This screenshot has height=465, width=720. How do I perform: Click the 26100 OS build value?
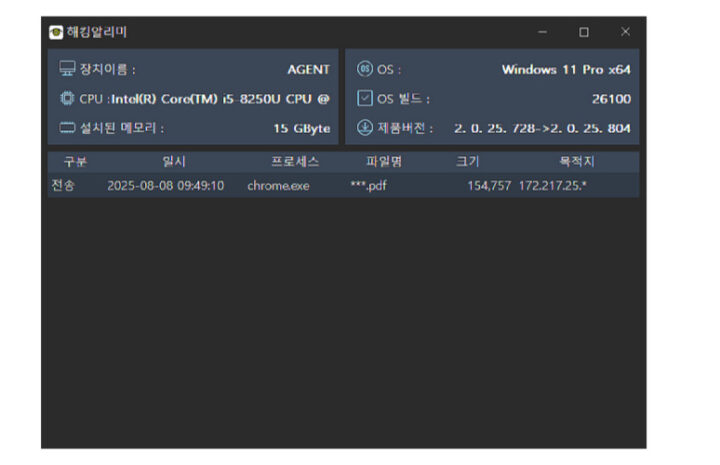(x=611, y=99)
